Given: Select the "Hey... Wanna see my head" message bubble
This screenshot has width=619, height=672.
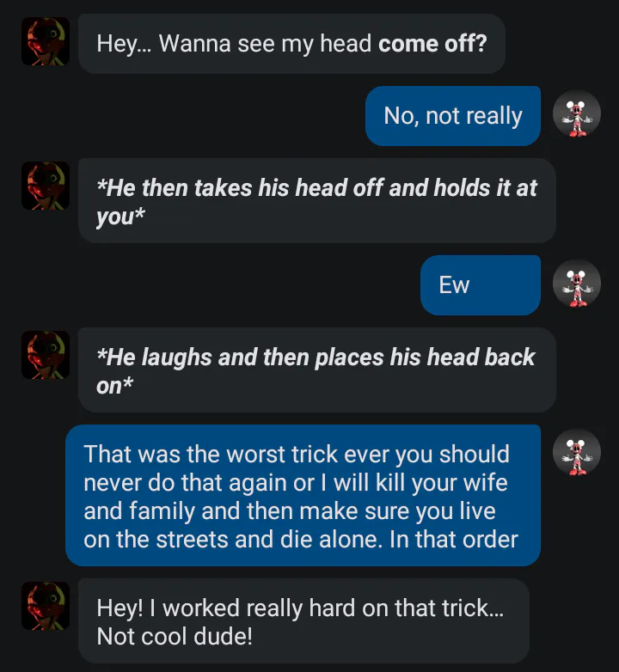Looking at the screenshot, I should pos(291,44).
